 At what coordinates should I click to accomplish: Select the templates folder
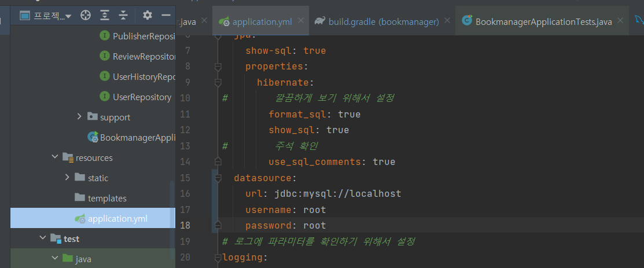tap(101, 198)
